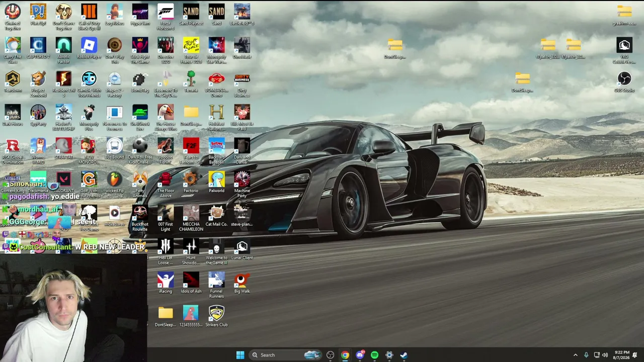The image size is (644, 362).
Task: Click The House Always Wins goose icon
Action: click(166, 117)
